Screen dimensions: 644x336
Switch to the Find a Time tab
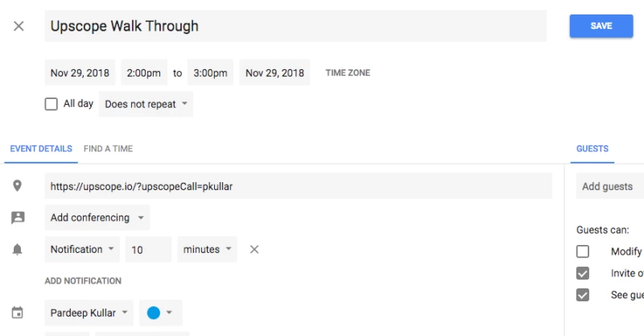pos(108,149)
